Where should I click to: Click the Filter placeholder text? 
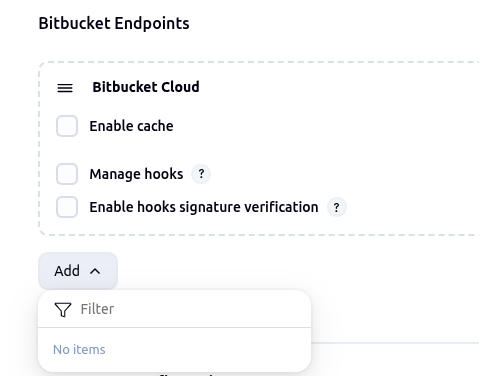(97, 309)
